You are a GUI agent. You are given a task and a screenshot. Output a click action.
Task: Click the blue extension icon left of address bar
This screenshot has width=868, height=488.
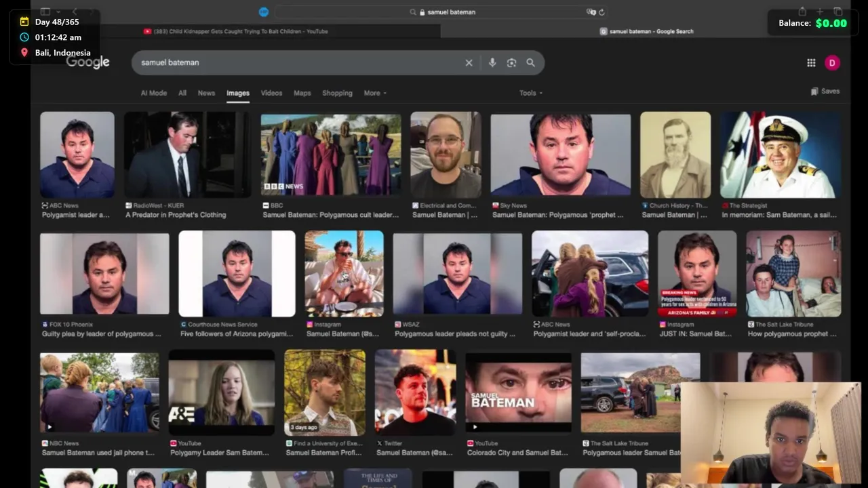(264, 12)
